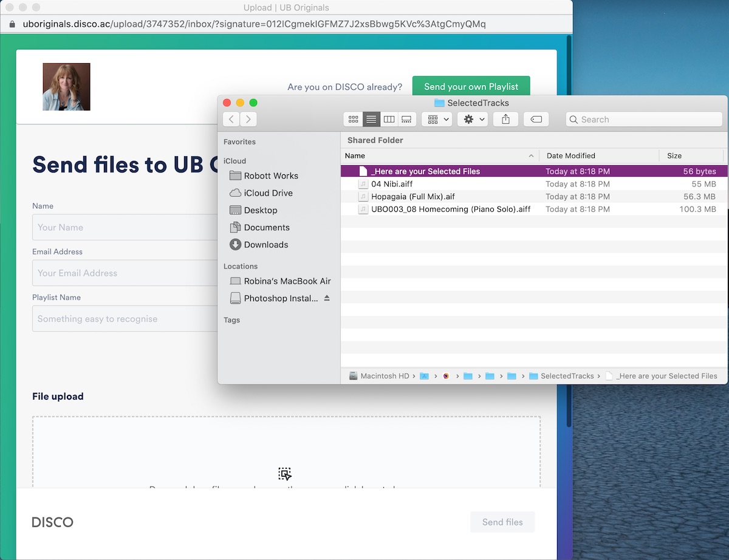The image size is (729, 560).
Task: Click the file-drop icon in upload area
Action: point(285,474)
